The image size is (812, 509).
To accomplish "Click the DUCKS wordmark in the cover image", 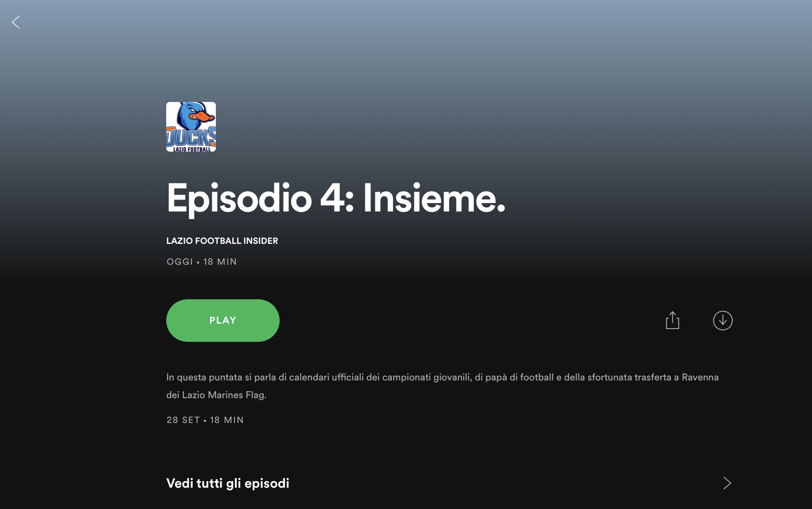I will (x=191, y=137).
